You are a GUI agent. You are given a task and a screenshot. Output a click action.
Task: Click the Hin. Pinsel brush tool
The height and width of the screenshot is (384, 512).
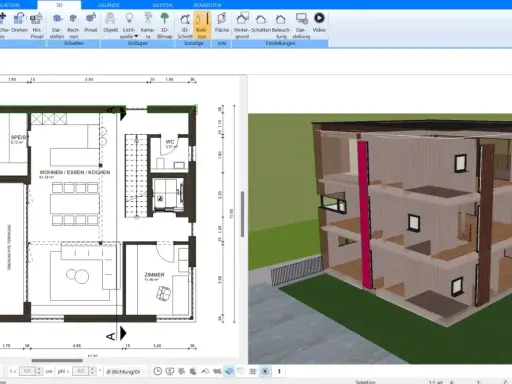coord(37,25)
